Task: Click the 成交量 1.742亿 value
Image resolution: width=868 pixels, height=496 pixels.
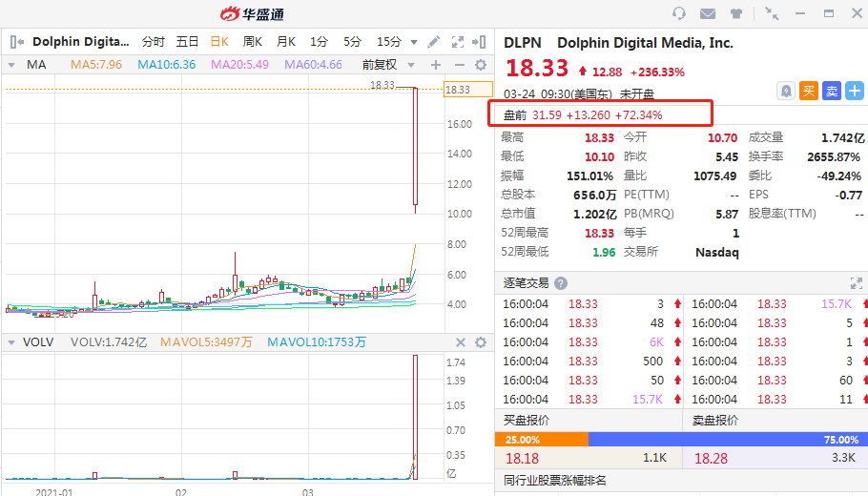Action: 842,138
